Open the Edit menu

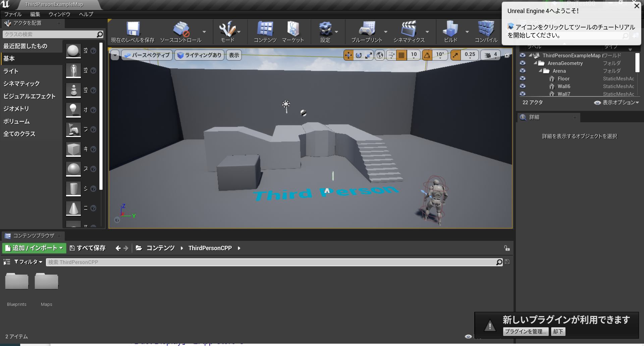pos(35,14)
